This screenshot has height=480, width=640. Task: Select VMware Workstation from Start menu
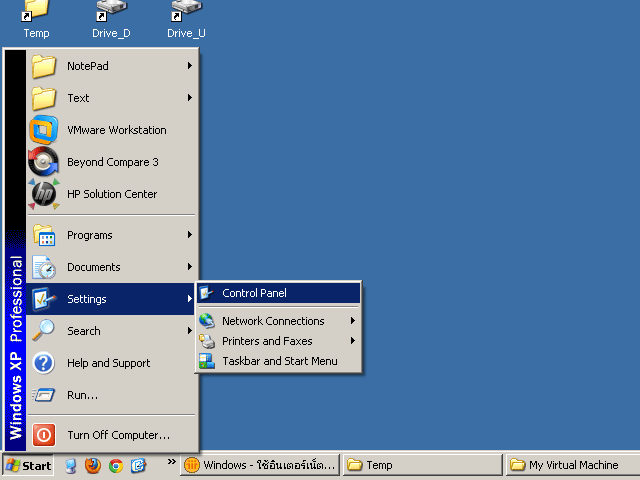(x=111, y=130)
